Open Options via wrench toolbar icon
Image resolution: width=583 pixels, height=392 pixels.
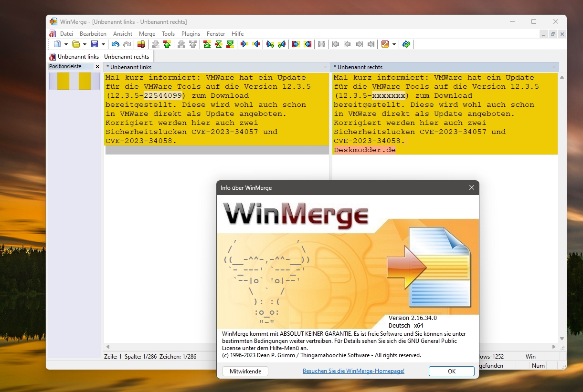(385, 44)
